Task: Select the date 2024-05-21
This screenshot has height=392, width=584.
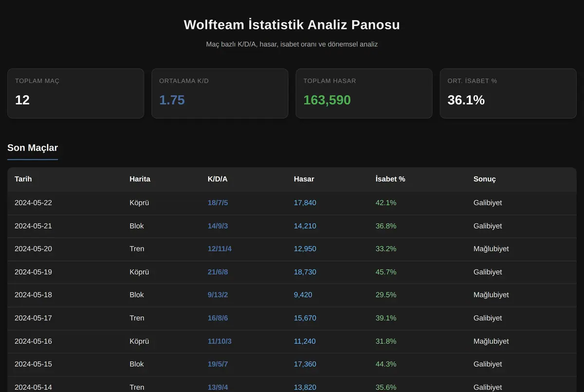Action: [x=33, y=226]
